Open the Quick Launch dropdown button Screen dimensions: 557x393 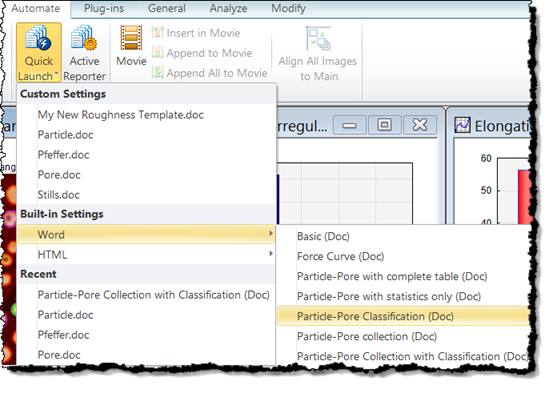(x=39, y=53)
